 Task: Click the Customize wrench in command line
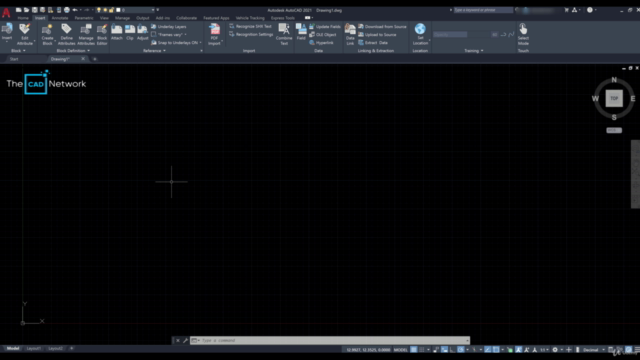point(185,340)
